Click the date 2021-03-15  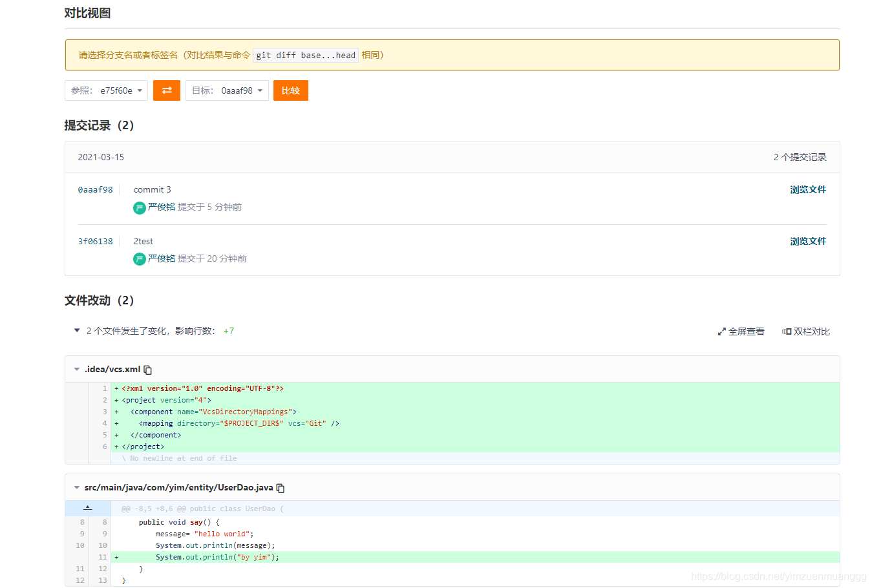click(x=101, y=157)
